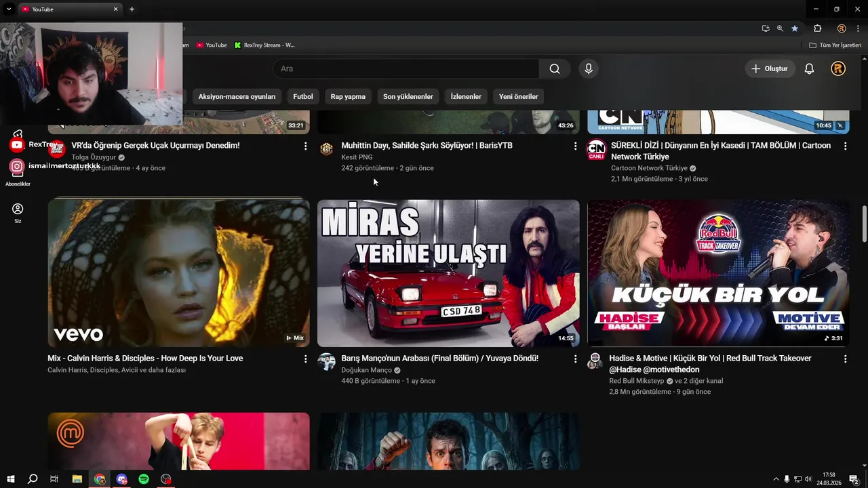
Task: Click the page vertical scrollbar thumb
Action: pos(864,224)
